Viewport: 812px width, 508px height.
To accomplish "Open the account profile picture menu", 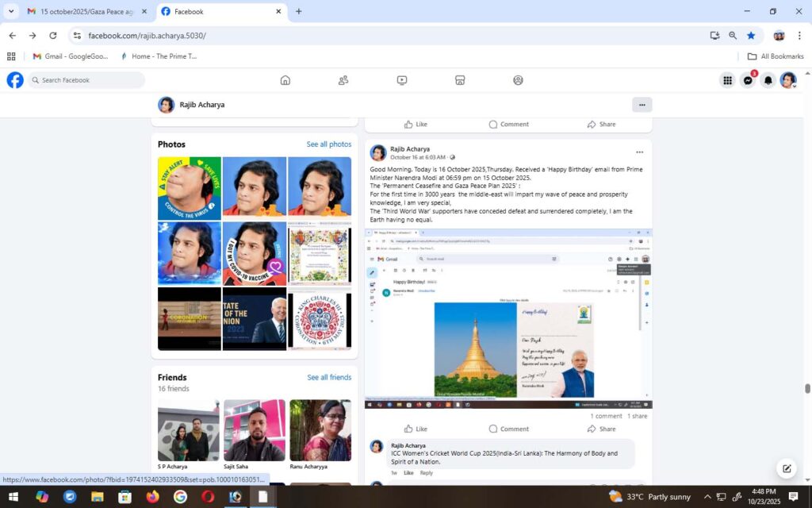I will pyautogui.click(x=787, y=80).
